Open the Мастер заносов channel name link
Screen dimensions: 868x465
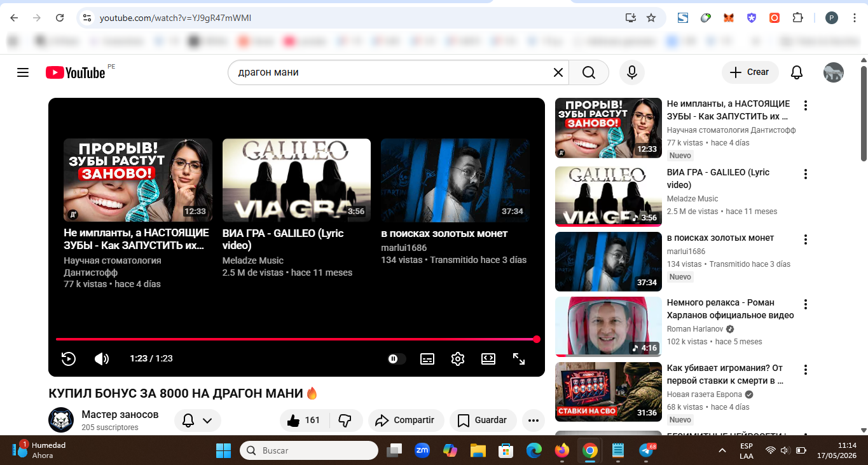(x=120, y=415)
